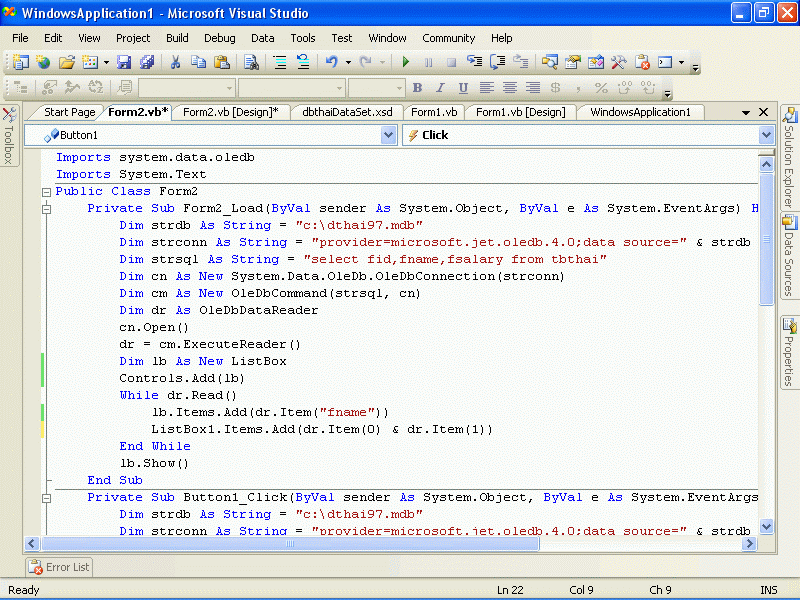The height and width of the screenshot is (600, 800).
Task: Open the Click event dropdown
Action: (x=766, y=135)
